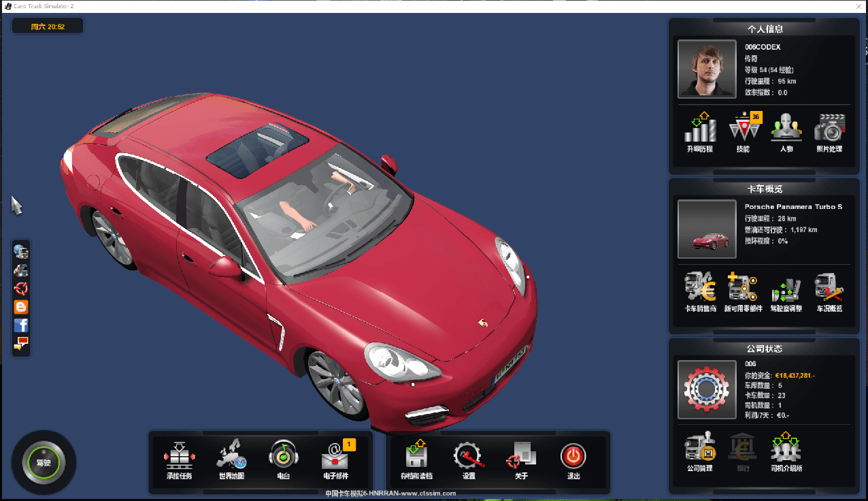
Task: Open the Skills (技能) icon with badge
Action: [744, 128]
